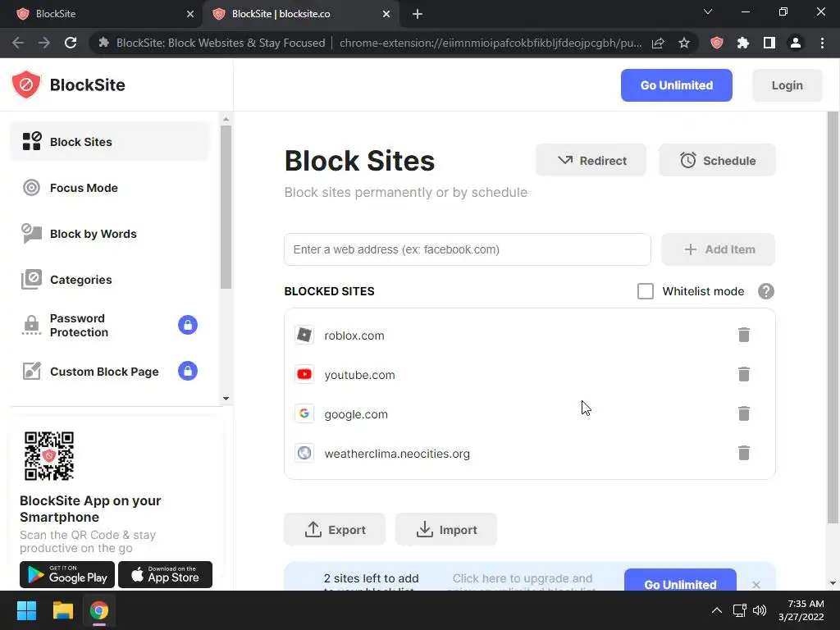The height and width of the screenshot is (630, 840).
Task: Open Chrome profile avatar
Action: [796, 43]
